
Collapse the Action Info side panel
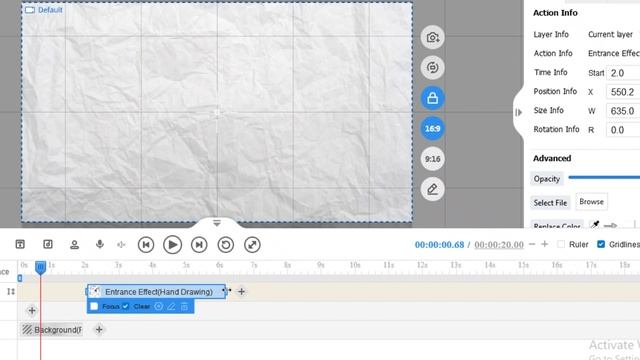tap(518, 112)
